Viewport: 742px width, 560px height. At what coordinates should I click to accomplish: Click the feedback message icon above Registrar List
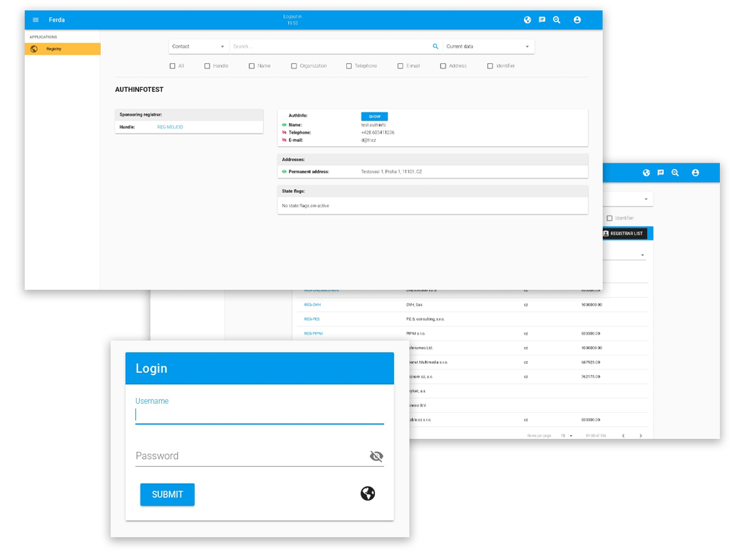(661, 173)
